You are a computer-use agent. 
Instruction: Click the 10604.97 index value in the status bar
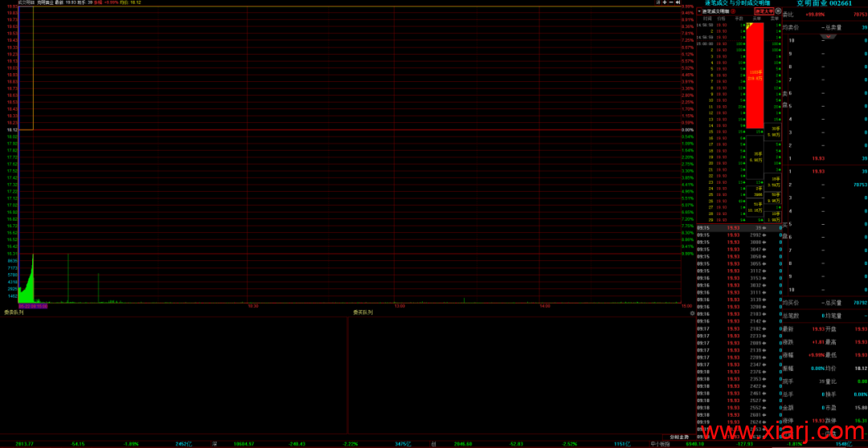pyautogui.click(x=244, y=443)
